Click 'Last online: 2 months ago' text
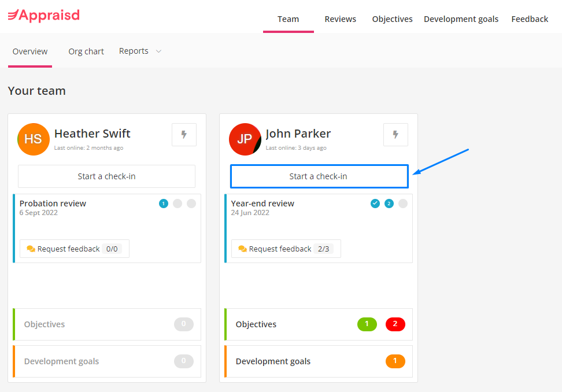 pos(88,147)
